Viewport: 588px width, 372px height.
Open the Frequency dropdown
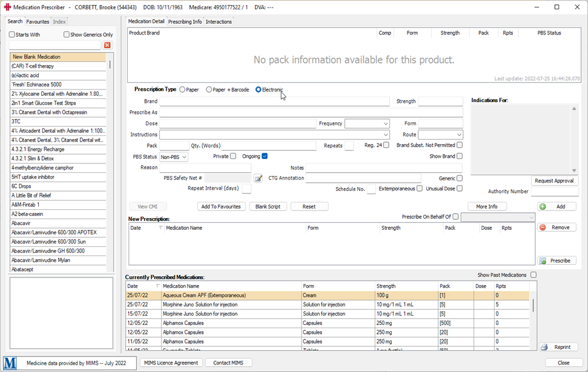coord(385,124)
